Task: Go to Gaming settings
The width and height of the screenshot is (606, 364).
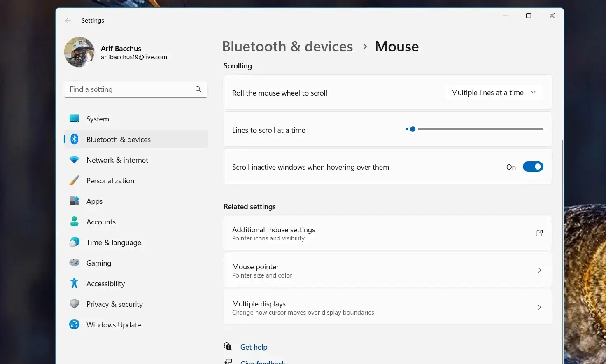Action: pos(136,263)
